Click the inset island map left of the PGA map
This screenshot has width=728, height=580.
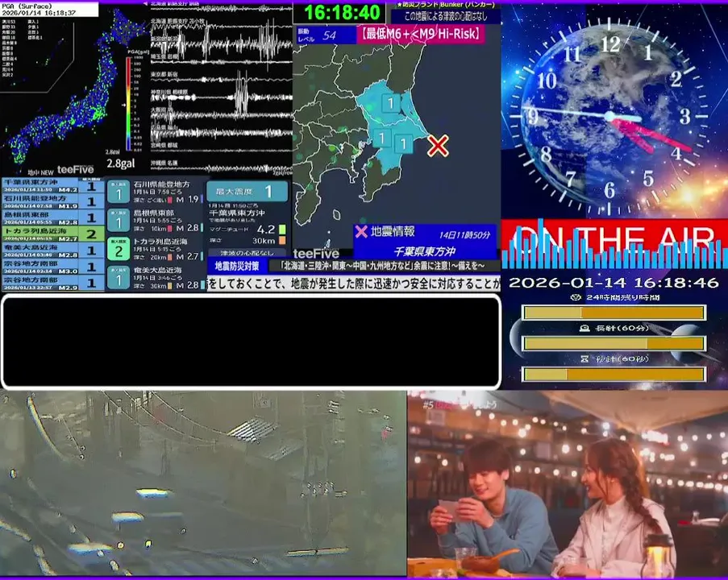click(36, 55)
